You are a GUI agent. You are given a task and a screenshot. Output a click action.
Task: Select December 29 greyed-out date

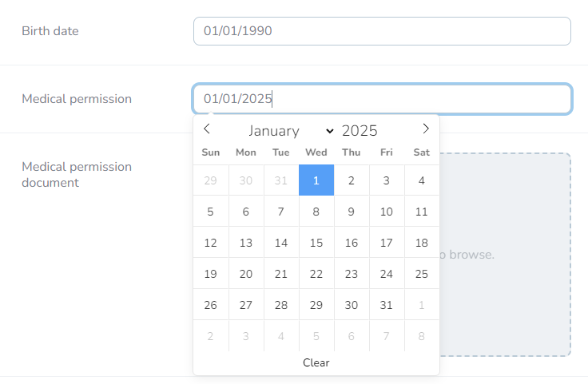pyautogui.click(x=211, y=180)
